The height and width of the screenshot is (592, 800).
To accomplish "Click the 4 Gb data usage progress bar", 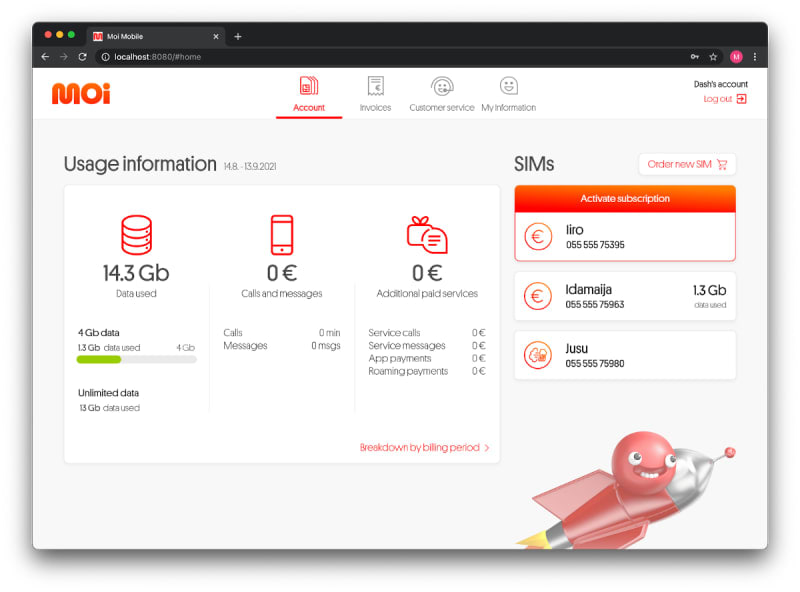I will (136, 359).
